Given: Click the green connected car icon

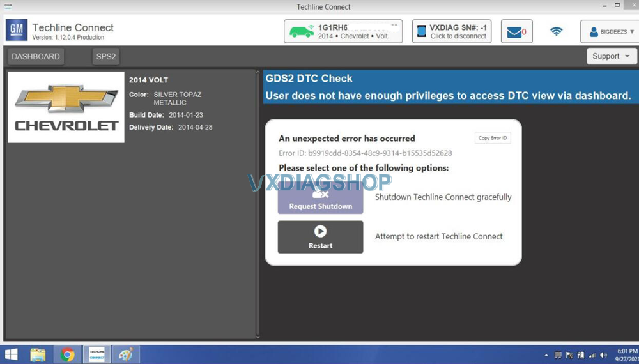Looking at the screenshot, I should click(302, 31).
